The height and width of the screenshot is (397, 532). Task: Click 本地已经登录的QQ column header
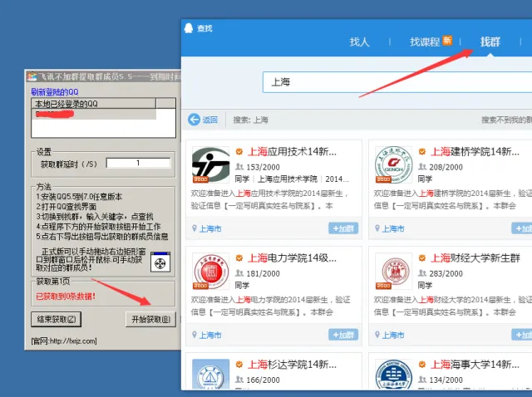coord(94,104)
